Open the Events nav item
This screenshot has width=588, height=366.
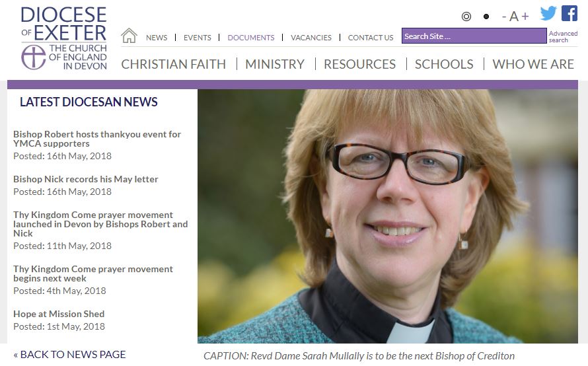click(x=198, y=38)
